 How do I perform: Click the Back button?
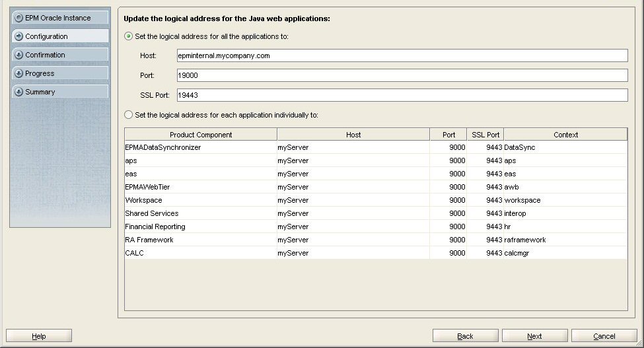click(x=466, y=335)
